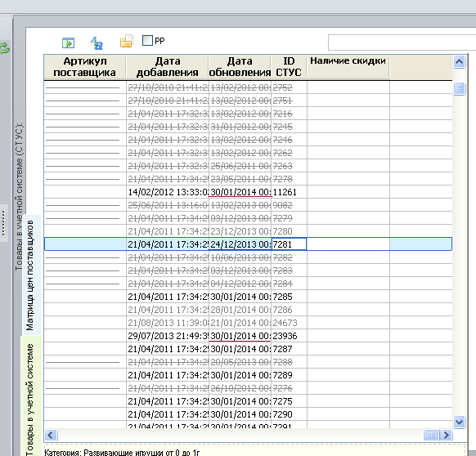Image resolution: width=476 pixels, height=456 pixels.
Task: Select the ID cell 7290
Action: point(289,414)
